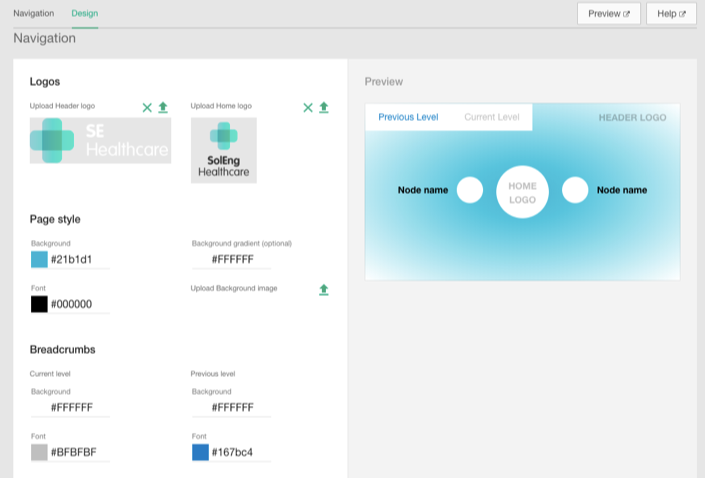
Task: Upload a new Header logo
Action: 163,107
